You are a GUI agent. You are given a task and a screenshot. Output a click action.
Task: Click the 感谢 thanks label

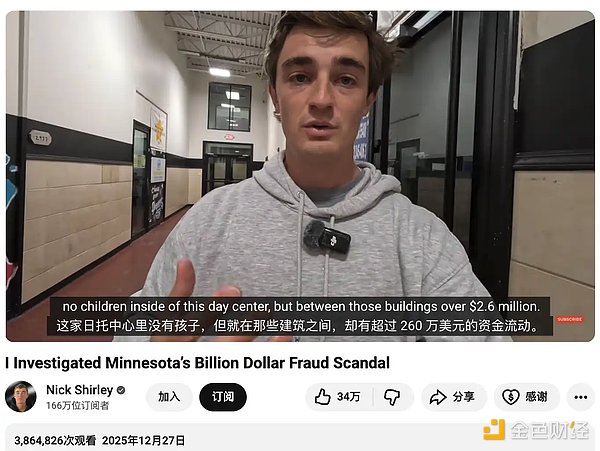pyautogui.click(x=536, y=397)
